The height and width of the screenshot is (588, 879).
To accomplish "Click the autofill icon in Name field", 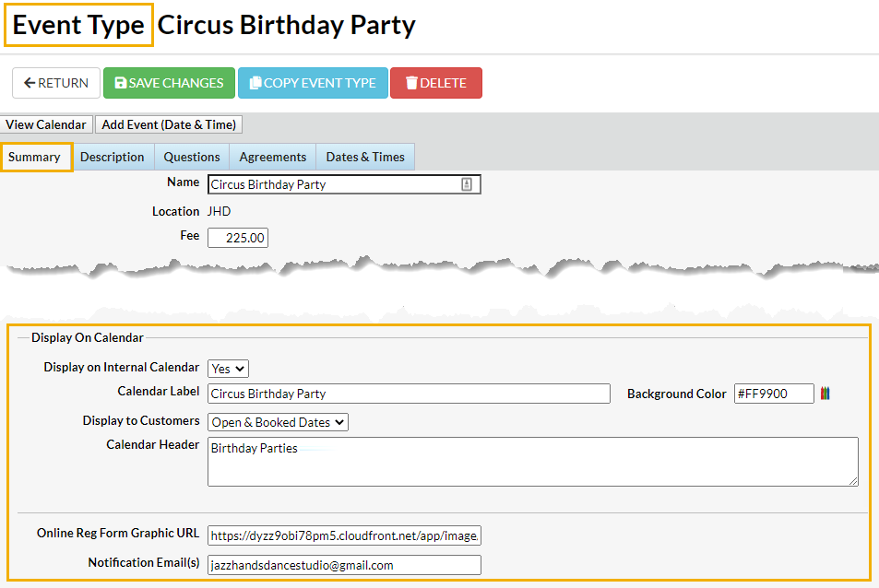I will 467,184.
